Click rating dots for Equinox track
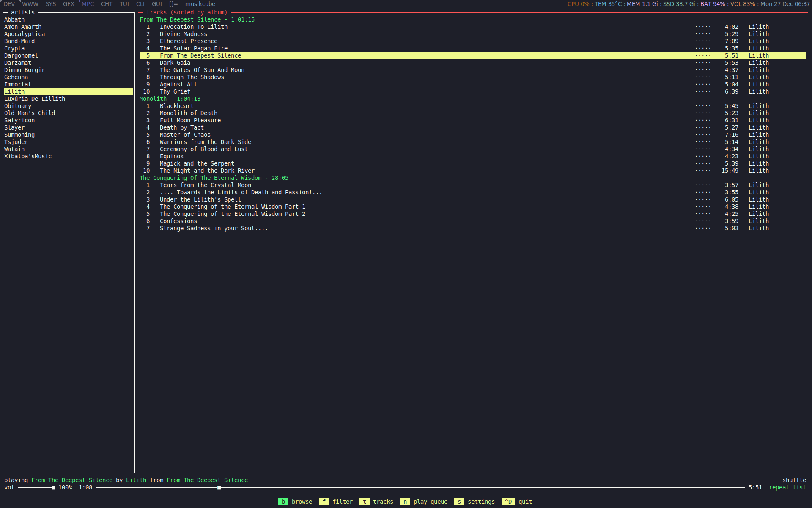Screen dimensions: 812x508 [703, 156]
